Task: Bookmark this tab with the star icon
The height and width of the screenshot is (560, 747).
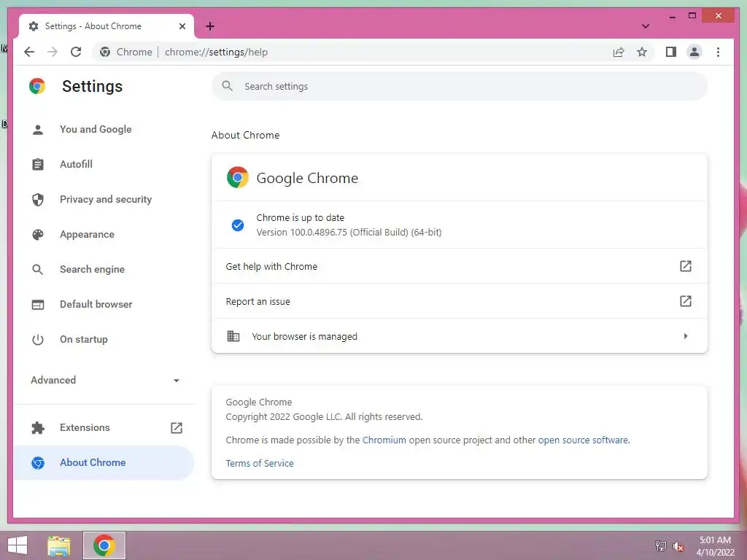Action: click(x=642, y=52)
